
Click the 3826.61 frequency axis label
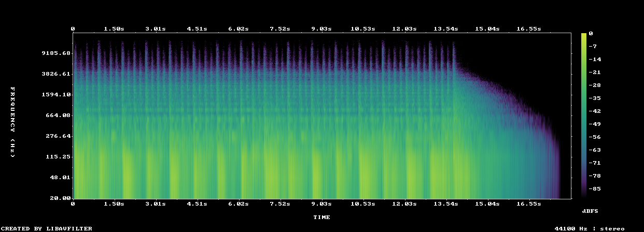56,74
